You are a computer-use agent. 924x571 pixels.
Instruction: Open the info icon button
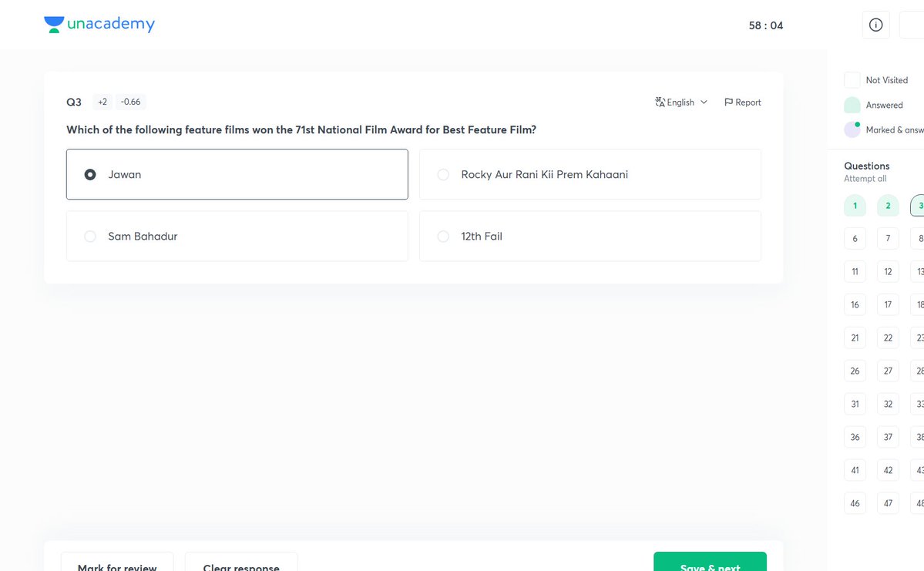click(x=875, y=25)
